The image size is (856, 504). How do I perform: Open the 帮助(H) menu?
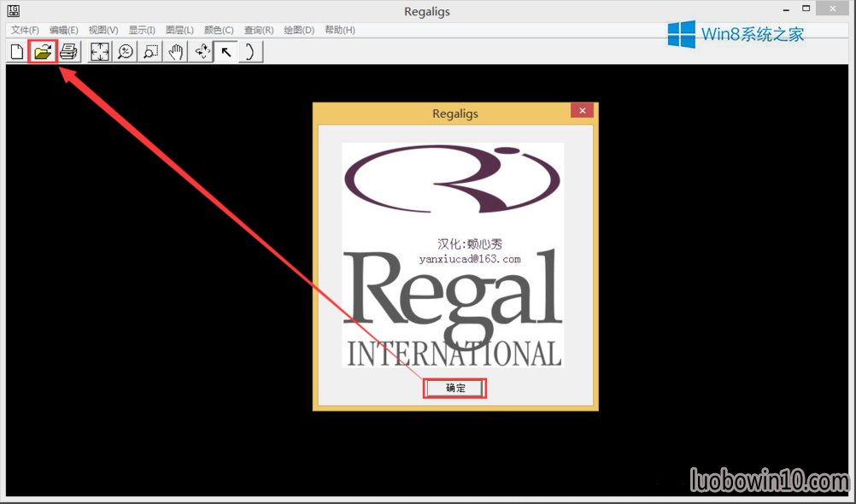[340, 30]
